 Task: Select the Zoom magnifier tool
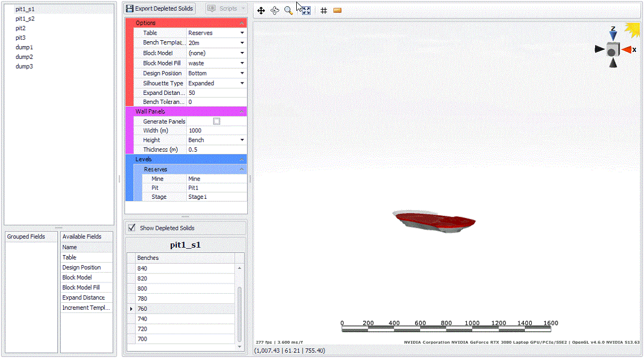click(289, 11)
